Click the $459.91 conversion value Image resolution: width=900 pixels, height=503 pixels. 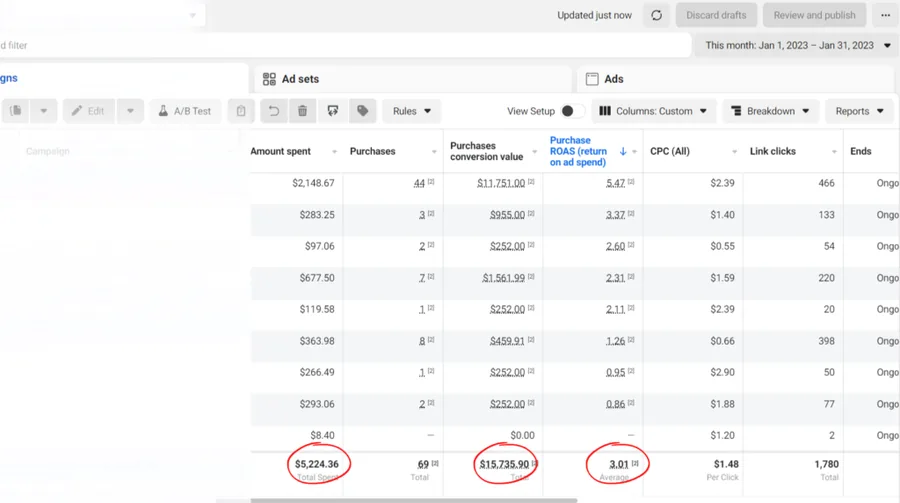click(507, 341)
